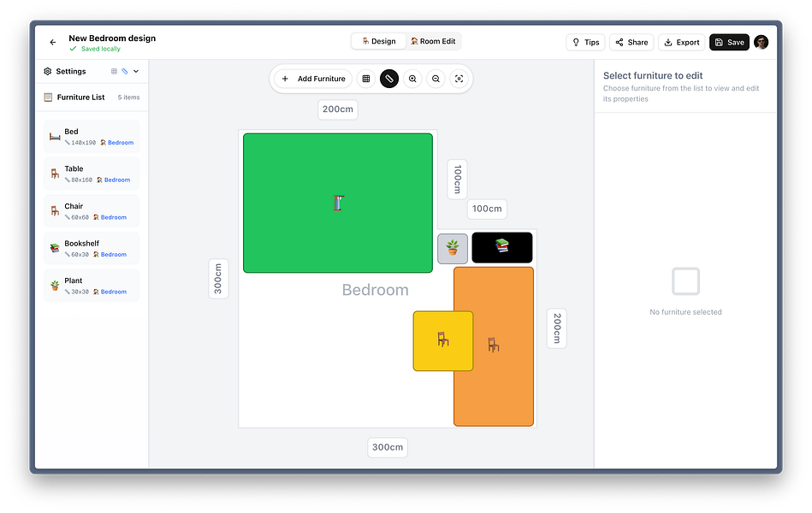812x513 pixels.
Task: Click the bookshelf books icon in list
Action: point(55,249)
